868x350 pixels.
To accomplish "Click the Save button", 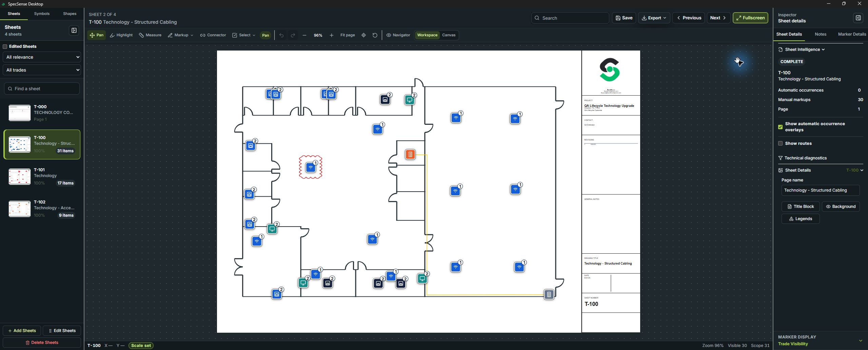I will pyautogui.click(x=624, y=18).
